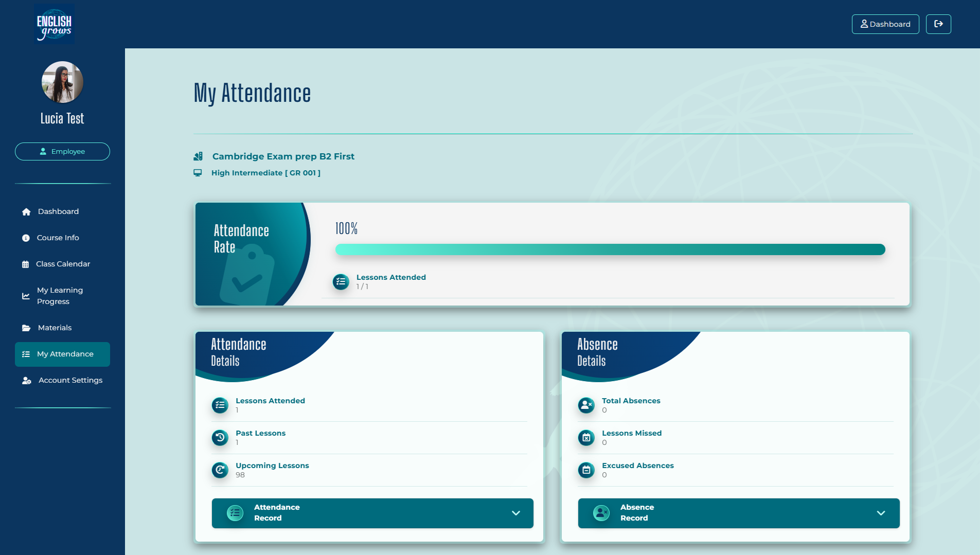
Task: Click the home icon beside Dashboard
Action: tap(26, 211)
